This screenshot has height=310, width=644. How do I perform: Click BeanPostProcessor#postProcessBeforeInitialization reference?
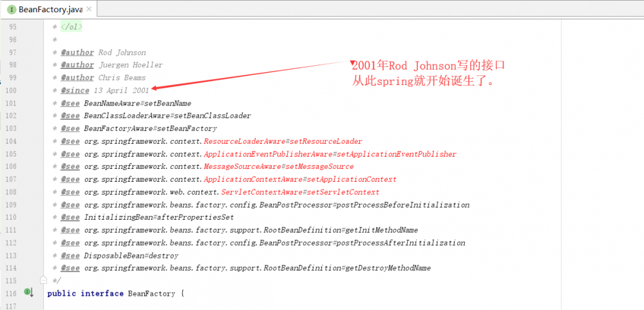pos(365,205)
